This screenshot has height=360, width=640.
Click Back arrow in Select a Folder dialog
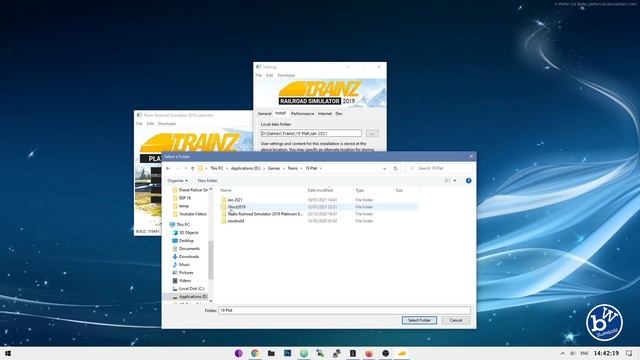168,168
